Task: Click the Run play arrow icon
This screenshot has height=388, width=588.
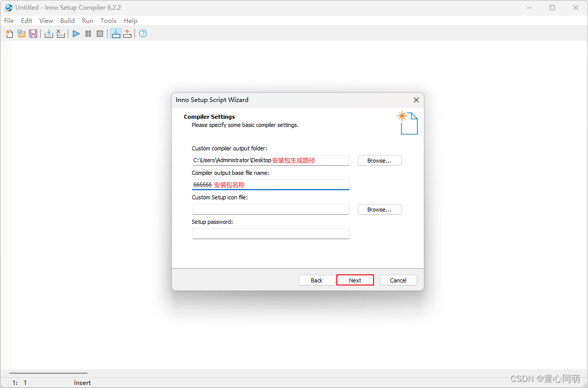Action: click(x=76, y=34)
